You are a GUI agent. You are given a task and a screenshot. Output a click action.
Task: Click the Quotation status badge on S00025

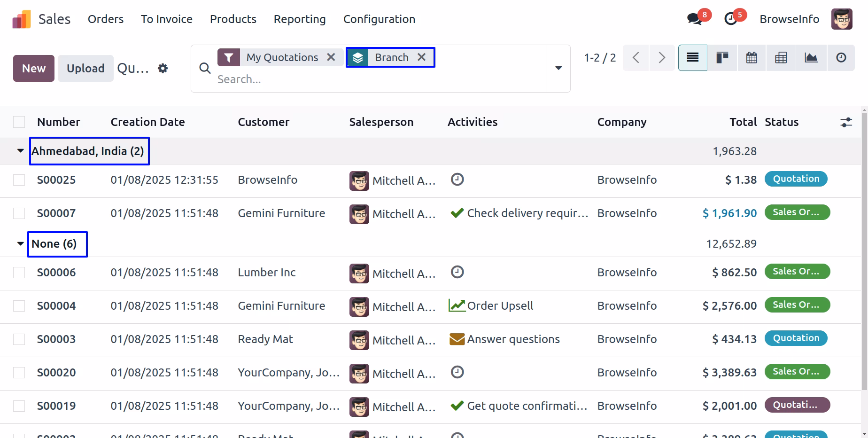[796, 179]
